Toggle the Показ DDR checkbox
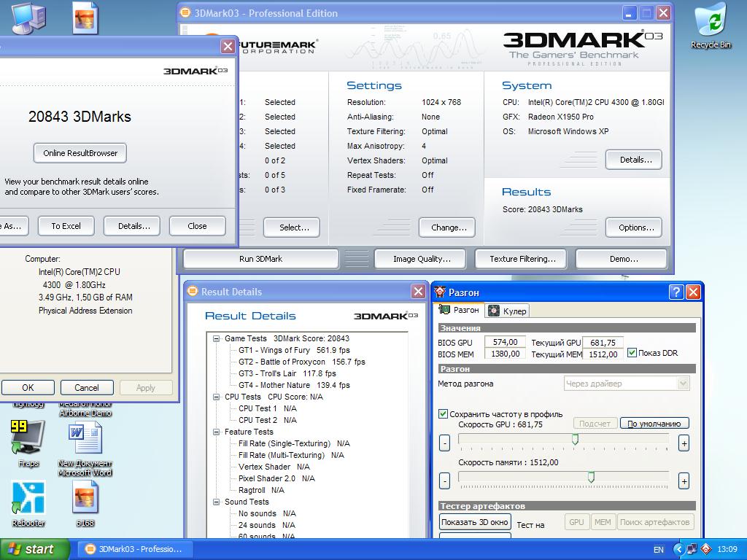 tap(632, 353)
